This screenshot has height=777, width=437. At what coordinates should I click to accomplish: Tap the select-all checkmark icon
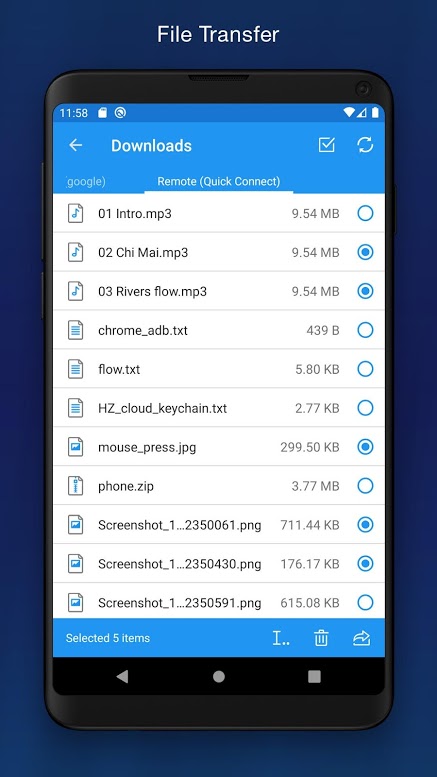point(327,145)
